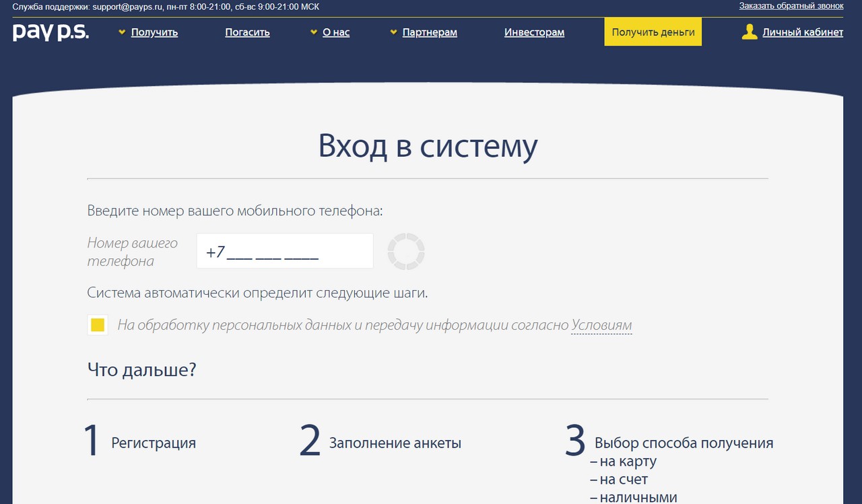Click Система автоматически определит следующие шаги text
Viewport: 862px width, 504px height.
tap(258, 293)
